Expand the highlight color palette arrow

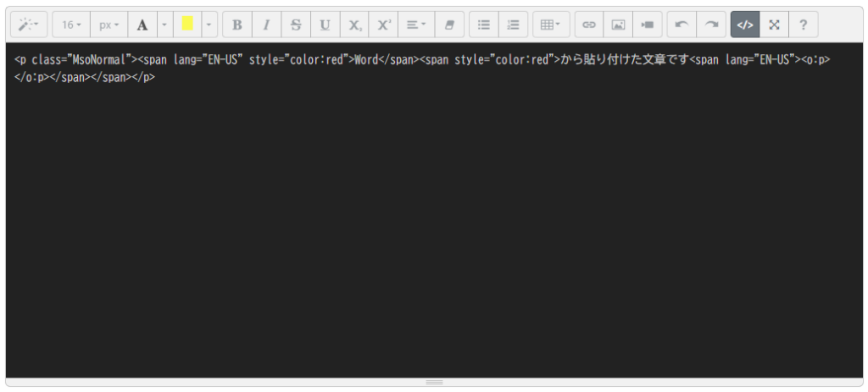coord(209,25)
